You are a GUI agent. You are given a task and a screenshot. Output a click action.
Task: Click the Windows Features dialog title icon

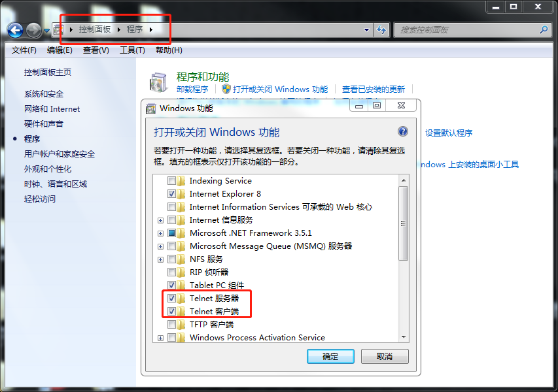151,108
